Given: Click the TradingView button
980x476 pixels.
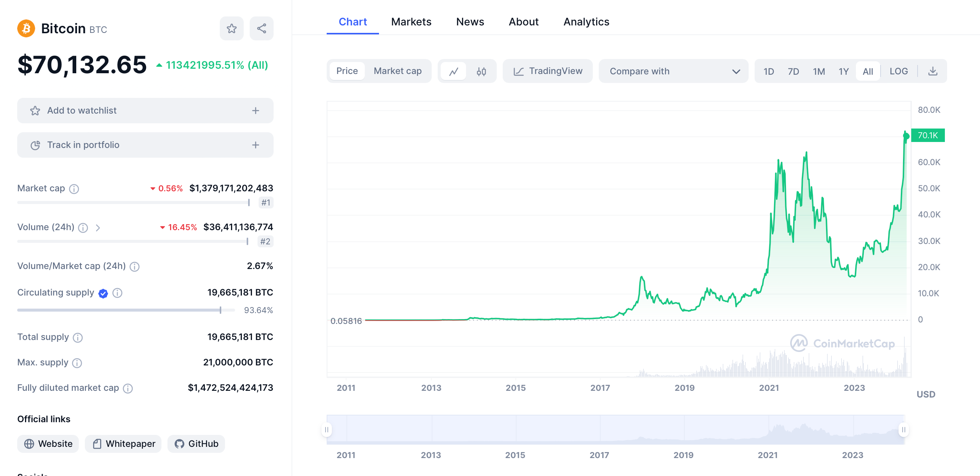Looking at the screenshot, I should pos(548,71).
